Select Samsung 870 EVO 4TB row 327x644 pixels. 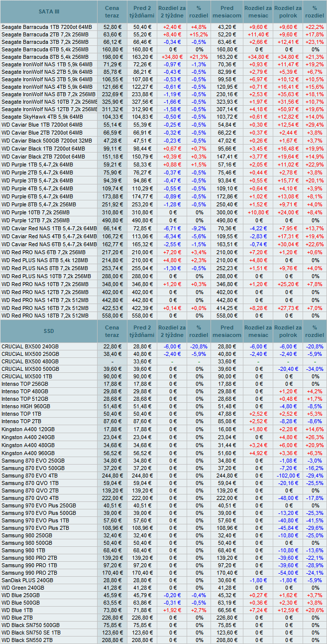[x=163, y=476]
